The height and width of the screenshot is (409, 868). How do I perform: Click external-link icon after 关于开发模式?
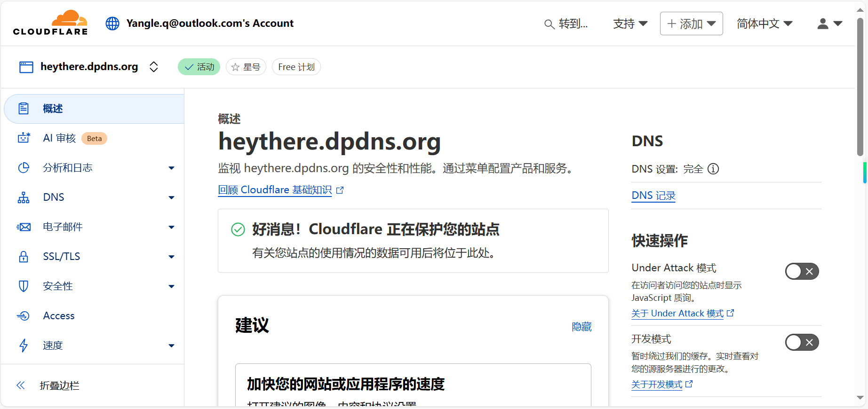[x=689, y=384]
